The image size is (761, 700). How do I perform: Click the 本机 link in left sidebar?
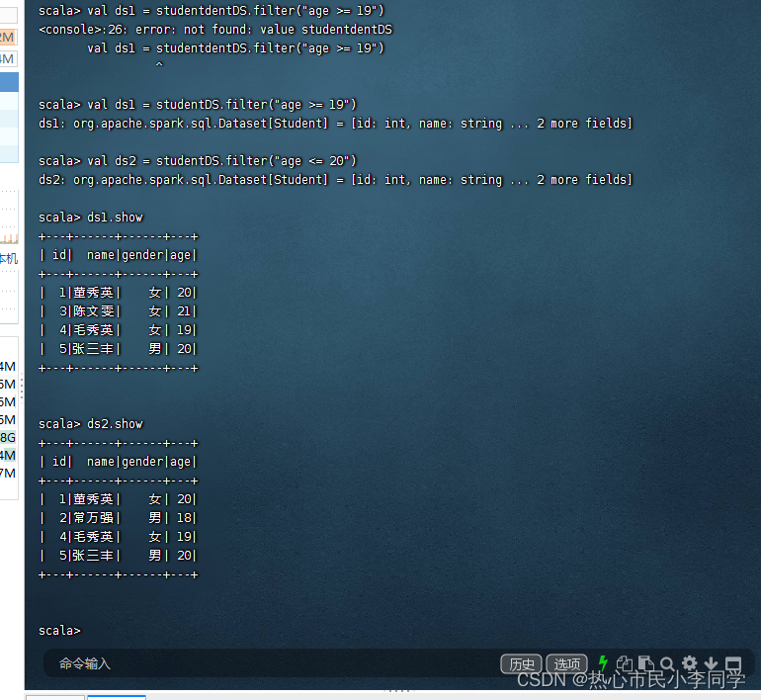pos(9,259)
